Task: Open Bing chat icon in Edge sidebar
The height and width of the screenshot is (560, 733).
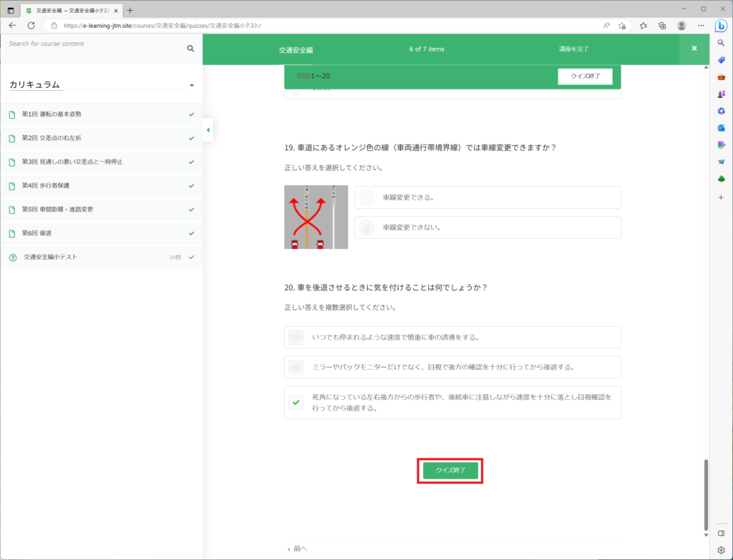Action: (x=721, y=26)
